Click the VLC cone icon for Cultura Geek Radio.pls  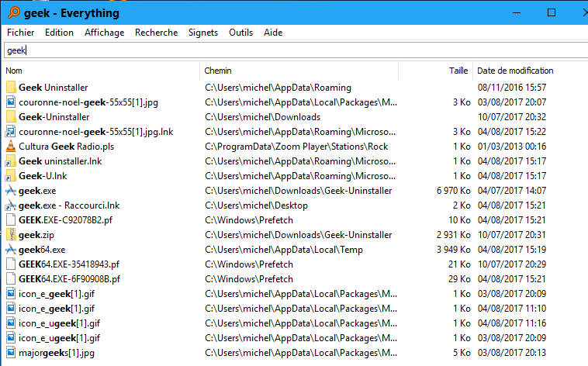pos(11,147)
